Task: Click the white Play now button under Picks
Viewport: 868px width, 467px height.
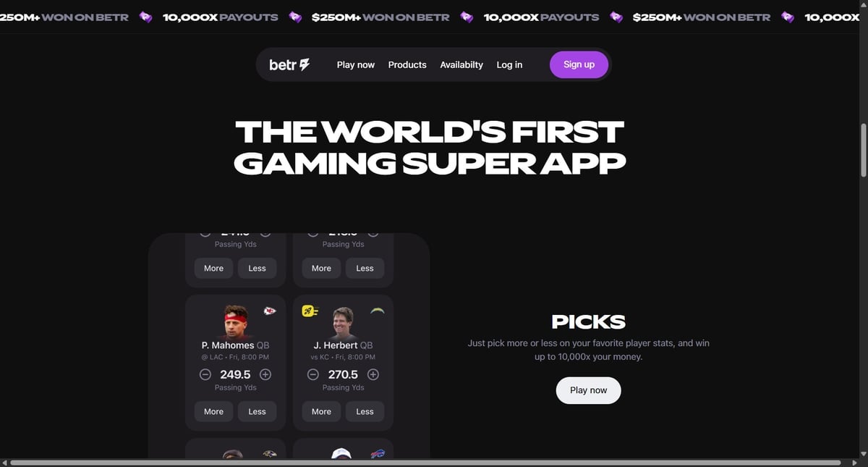Action: pos(589,390)
